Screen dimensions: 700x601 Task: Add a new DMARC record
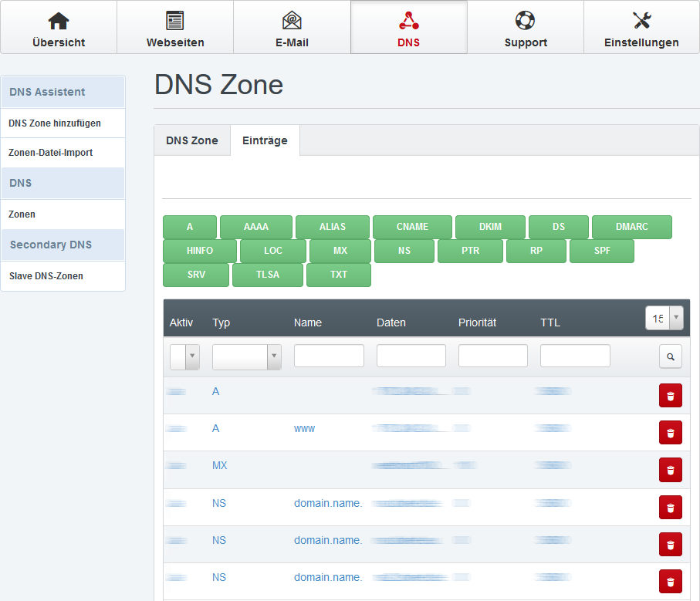point(631,227)
